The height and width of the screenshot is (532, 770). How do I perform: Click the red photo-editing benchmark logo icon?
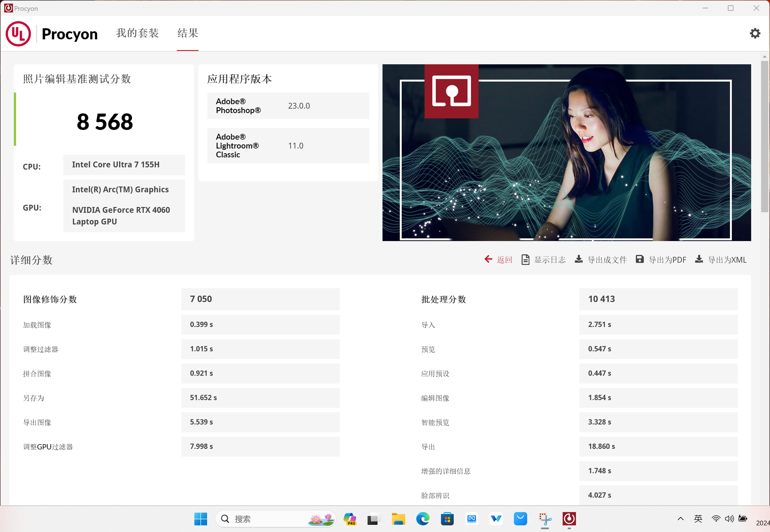click(x=451, y=91)
